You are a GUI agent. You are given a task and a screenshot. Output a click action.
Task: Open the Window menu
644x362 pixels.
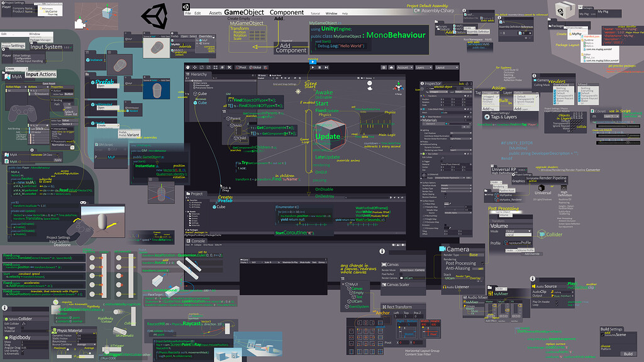(x=331, y=14)
